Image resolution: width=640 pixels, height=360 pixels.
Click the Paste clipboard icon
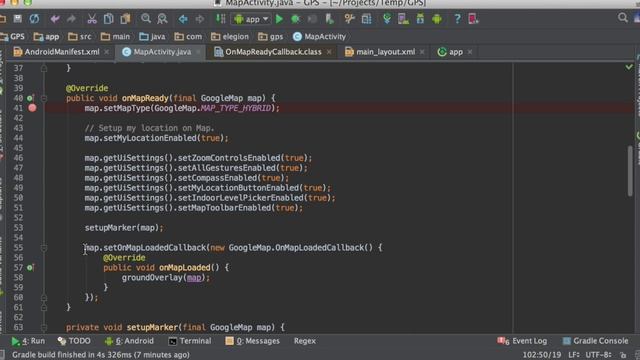(125, 19)
